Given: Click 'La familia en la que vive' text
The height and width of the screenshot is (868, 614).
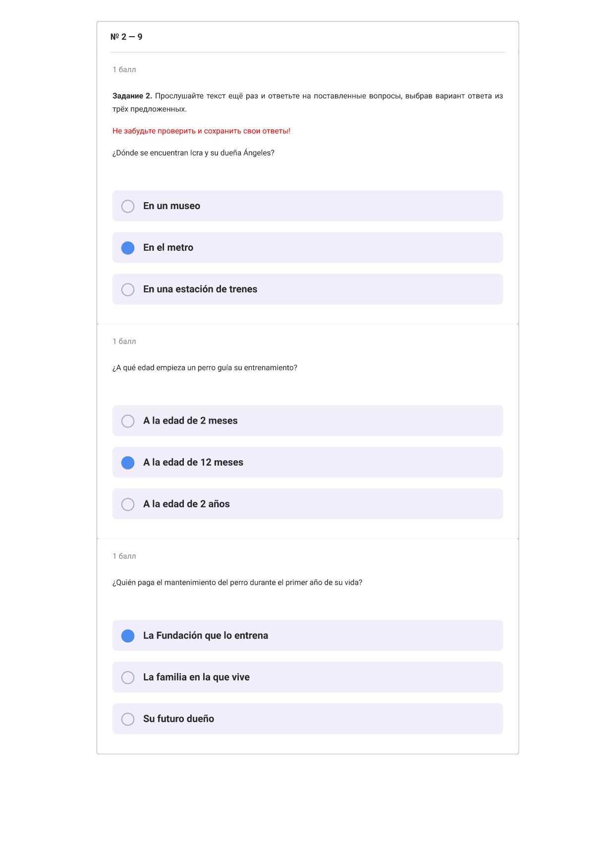Looking at the screenshot, I should 196,677.
